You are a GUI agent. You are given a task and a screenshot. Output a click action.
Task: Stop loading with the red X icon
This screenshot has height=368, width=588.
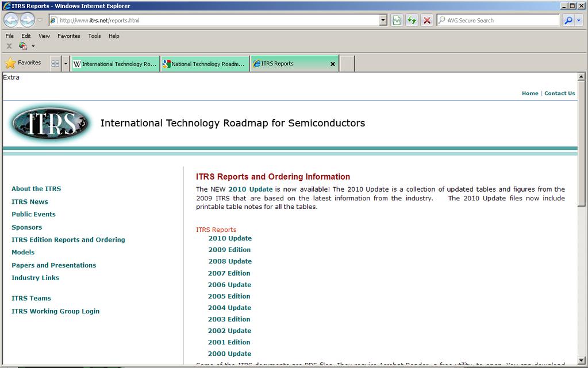pos(426,20)
